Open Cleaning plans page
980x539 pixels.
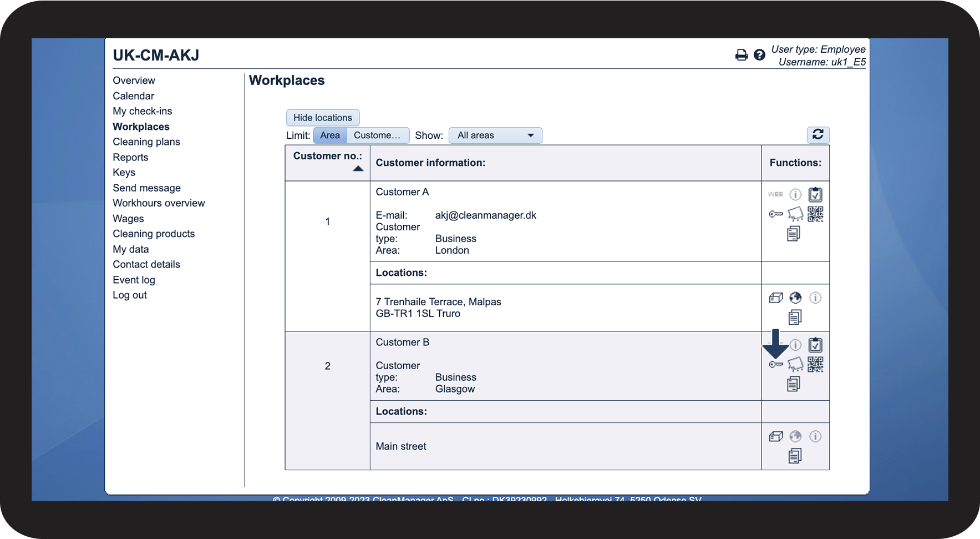click(x=146, y=142)
